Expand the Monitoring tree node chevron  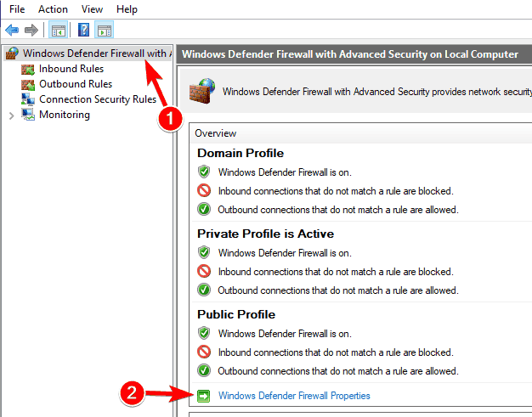click(12, 116)
